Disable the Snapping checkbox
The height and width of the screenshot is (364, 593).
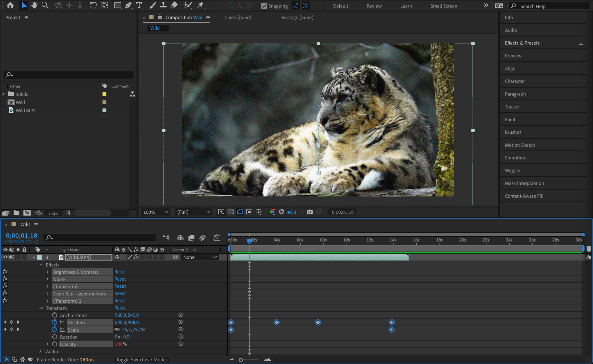point(264,6)
